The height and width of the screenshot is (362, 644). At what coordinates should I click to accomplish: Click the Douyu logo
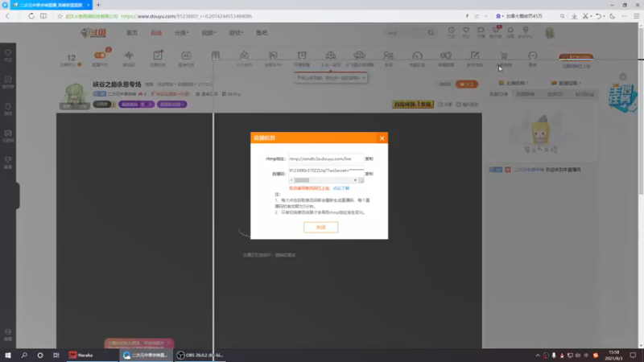[x=93, y=33]
